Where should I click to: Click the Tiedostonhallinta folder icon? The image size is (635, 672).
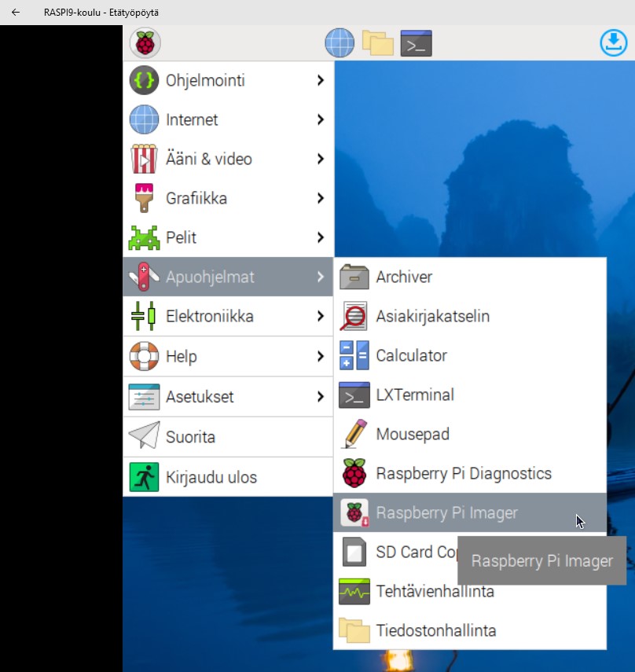[354, 630]
